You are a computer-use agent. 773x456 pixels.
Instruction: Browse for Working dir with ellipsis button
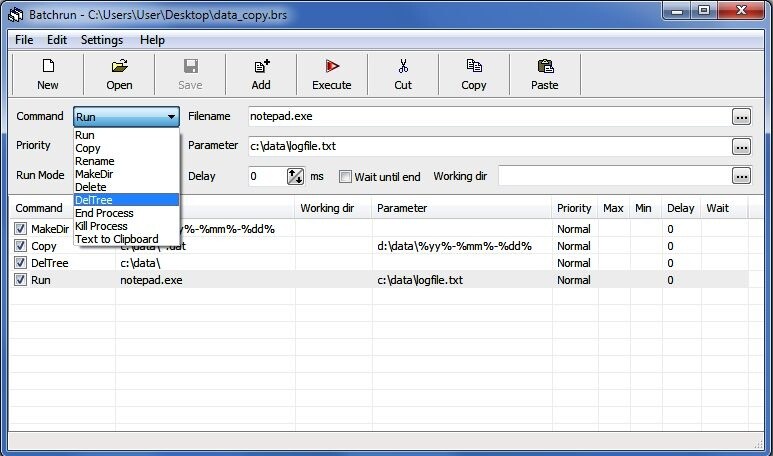pyautogui.click(x=741, y=176)
